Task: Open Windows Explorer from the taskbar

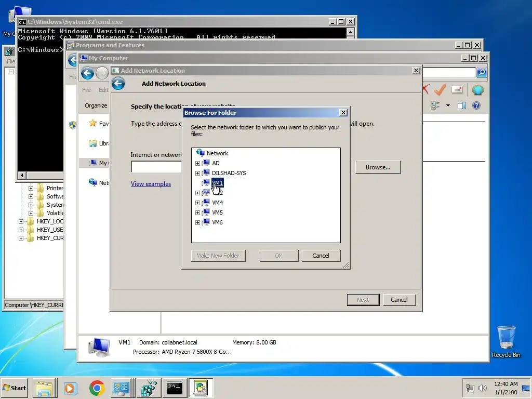Action: tap(45, 388)
